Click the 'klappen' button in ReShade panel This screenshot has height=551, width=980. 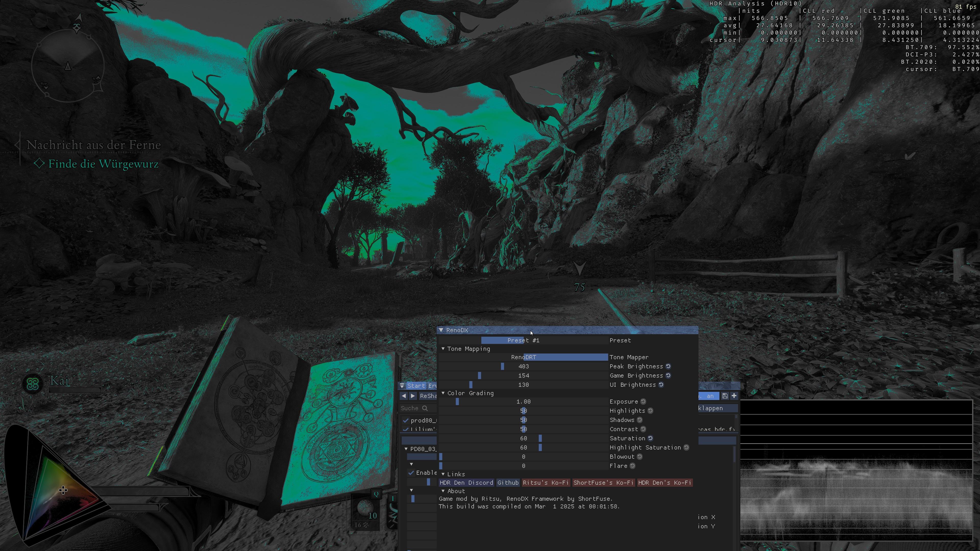click(718, 408)
